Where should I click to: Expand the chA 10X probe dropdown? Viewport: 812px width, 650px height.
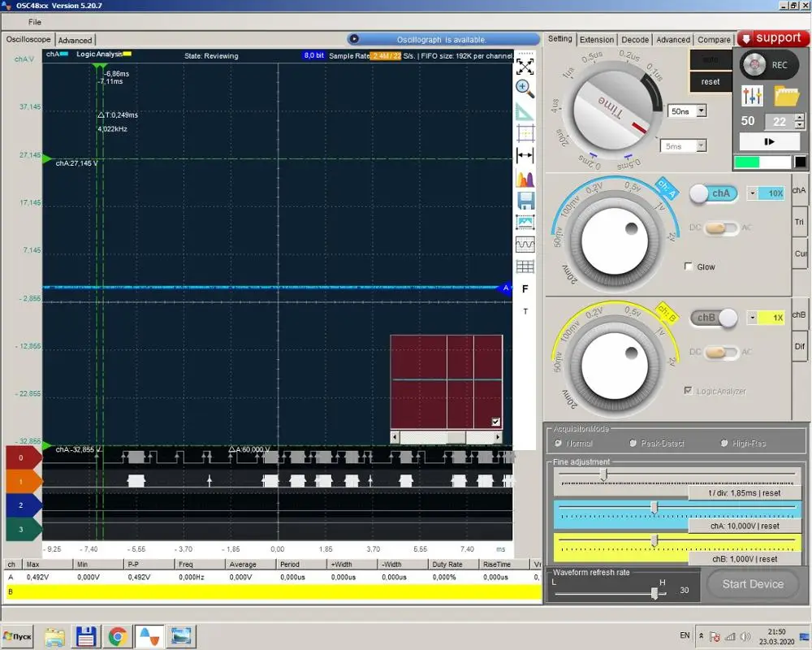pyautogui.click(x=753, y=193)
